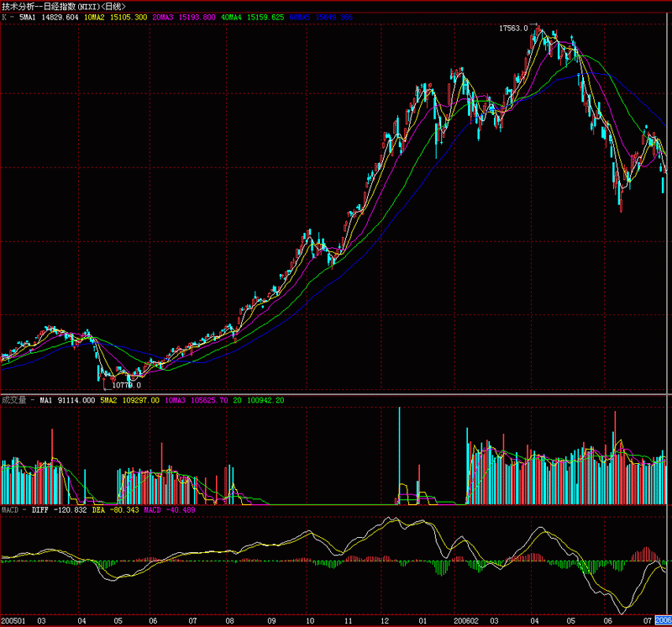Click the 200602 date on the time axis
Viewport: 672px width, 627px height.
465,620
